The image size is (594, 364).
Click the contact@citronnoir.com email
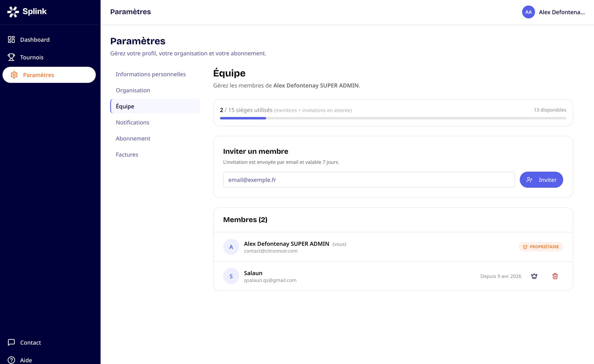tap(271, 251)
